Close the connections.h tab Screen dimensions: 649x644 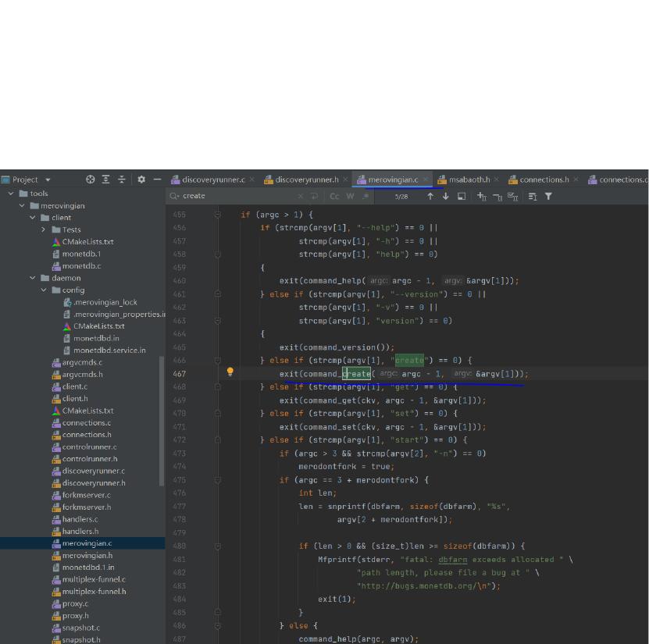[576, 180]
